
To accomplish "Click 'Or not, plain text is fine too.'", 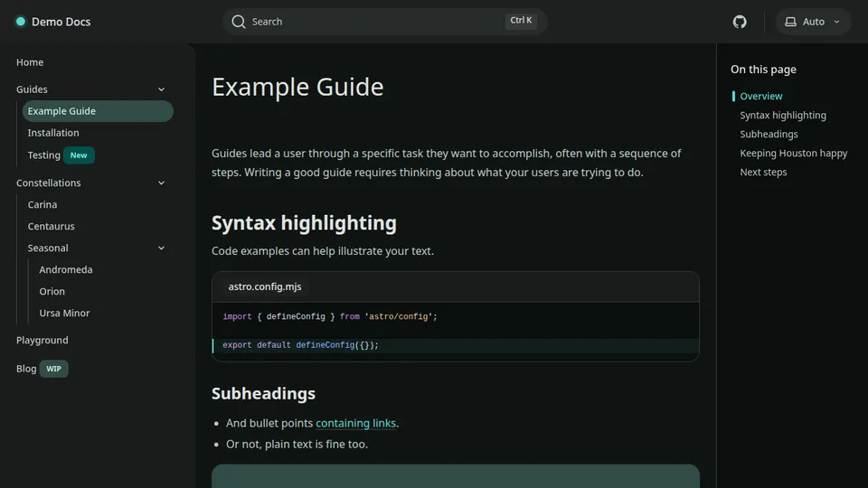I will click(x=297, y=444).
